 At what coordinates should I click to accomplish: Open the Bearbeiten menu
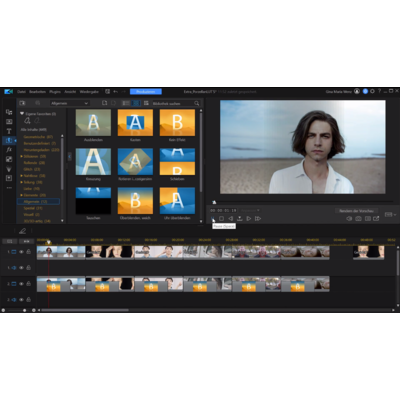click(x=37, y=91)
